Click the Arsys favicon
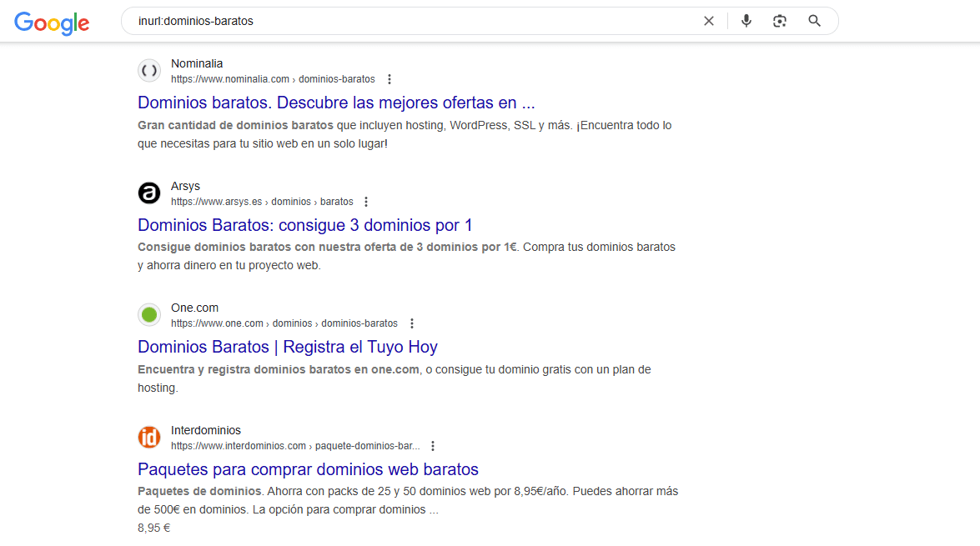This screenshot has width=980, height=546. pyautogui.click(x=149, y=193)
